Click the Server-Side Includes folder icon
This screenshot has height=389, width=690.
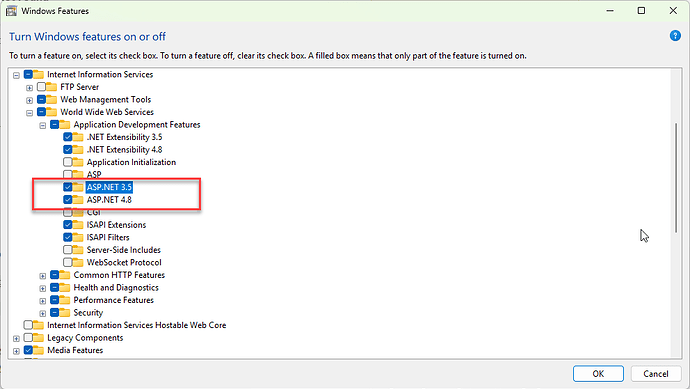point(78,250)
